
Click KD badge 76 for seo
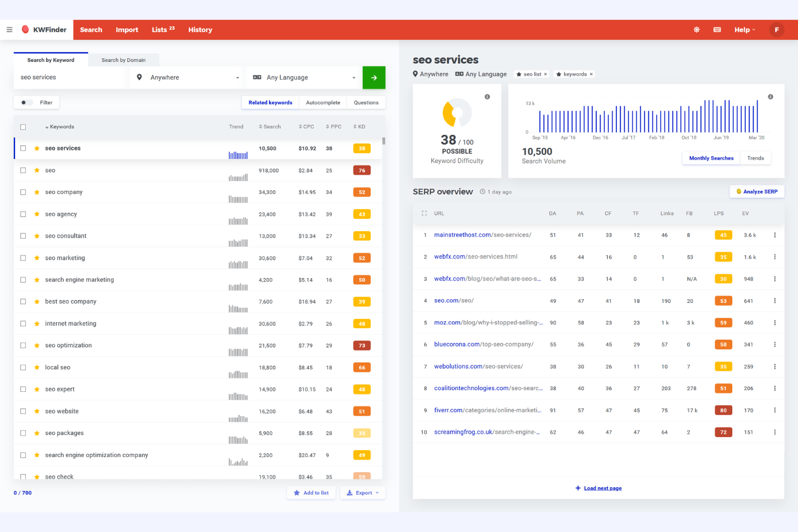click(x=362, y=170)
